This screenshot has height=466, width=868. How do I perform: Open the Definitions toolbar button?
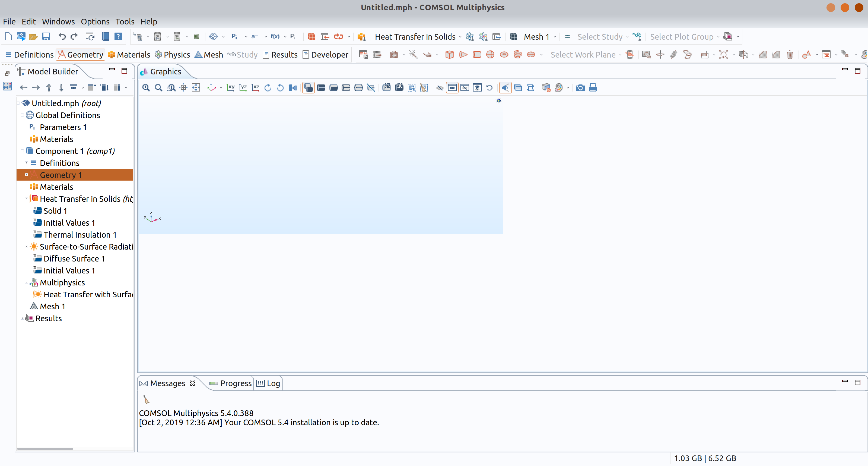coord(29,55)
